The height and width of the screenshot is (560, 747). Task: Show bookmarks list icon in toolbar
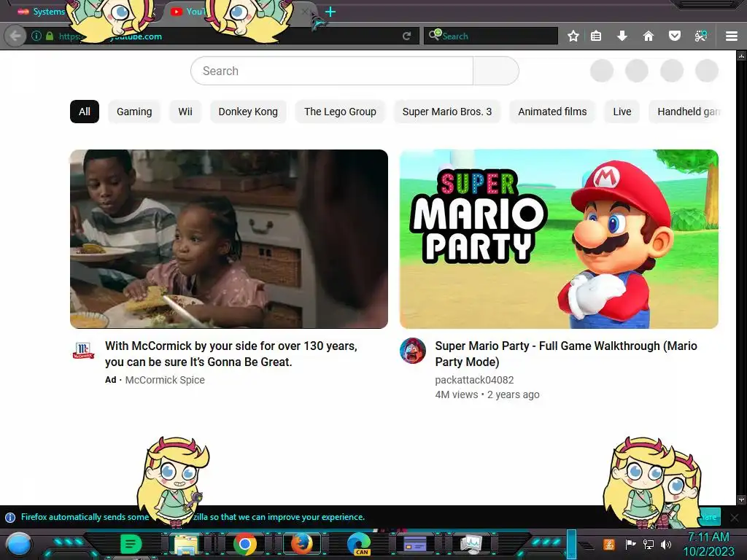(596, 36)
